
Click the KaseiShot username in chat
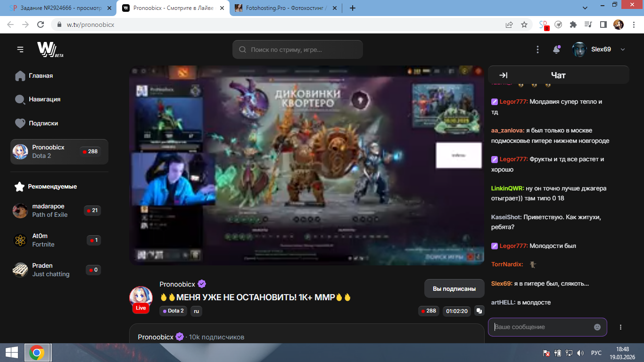coord(506,217)
